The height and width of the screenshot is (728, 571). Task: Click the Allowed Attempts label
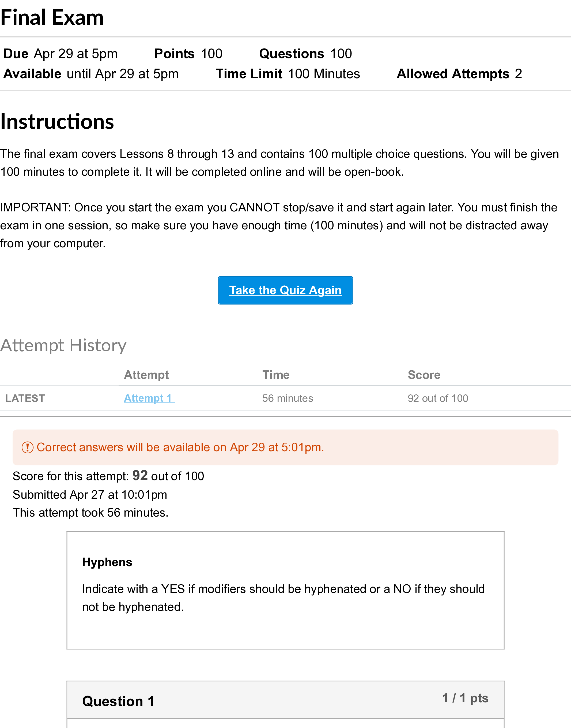[x=453, y=74]
